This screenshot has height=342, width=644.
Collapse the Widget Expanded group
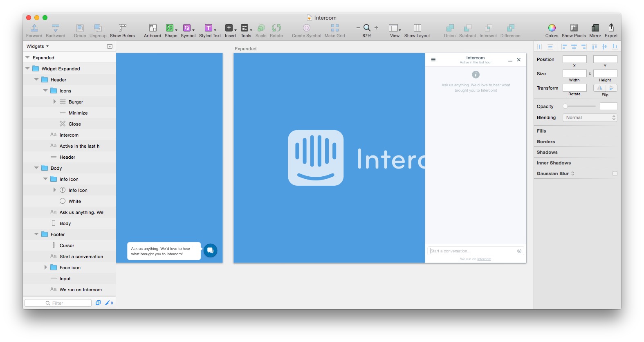pos(27,69)
